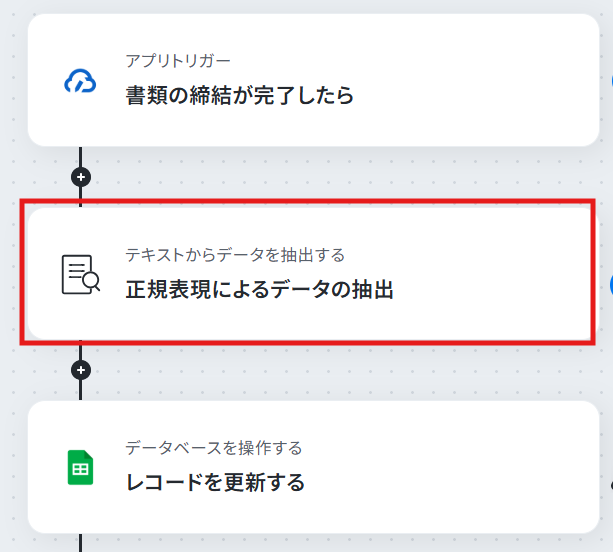
Task: Click empty dotted canvas left of trigger
Action: 14,78
